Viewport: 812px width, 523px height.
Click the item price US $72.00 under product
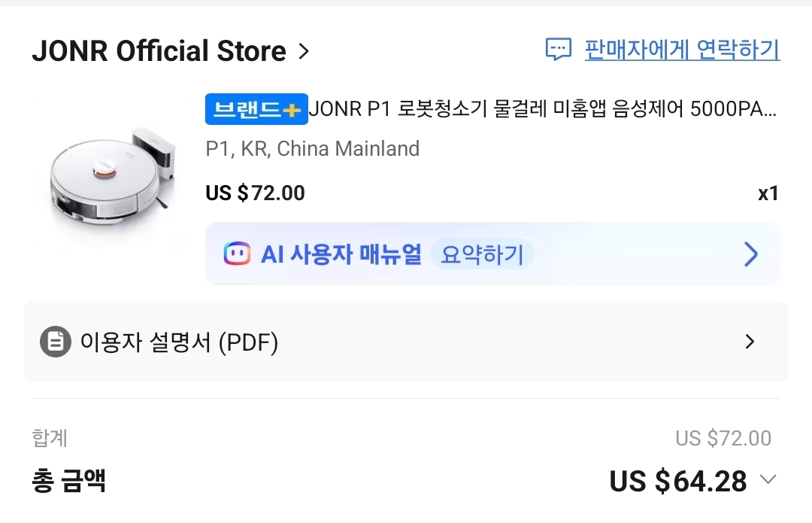click(255, 193)
